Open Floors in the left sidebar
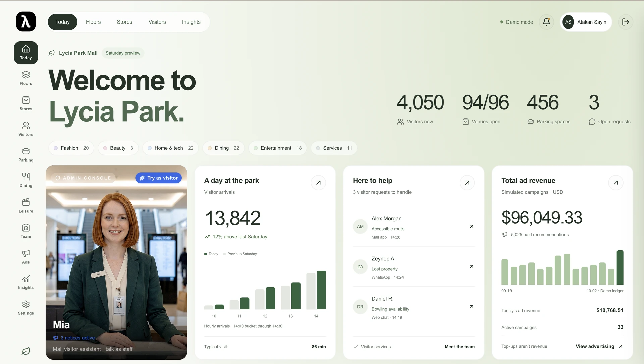The image size is (644, 364). point(26,78)
